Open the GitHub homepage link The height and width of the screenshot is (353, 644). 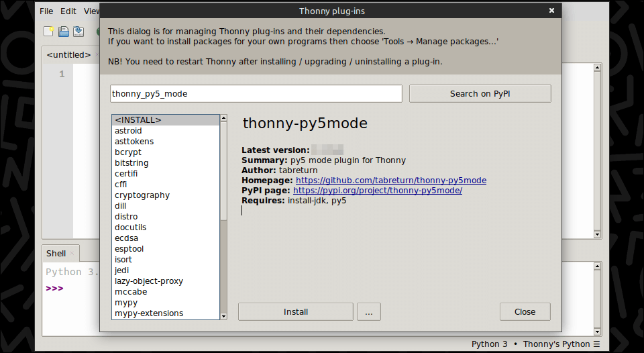pyautogui.click(x=391, y=181)
